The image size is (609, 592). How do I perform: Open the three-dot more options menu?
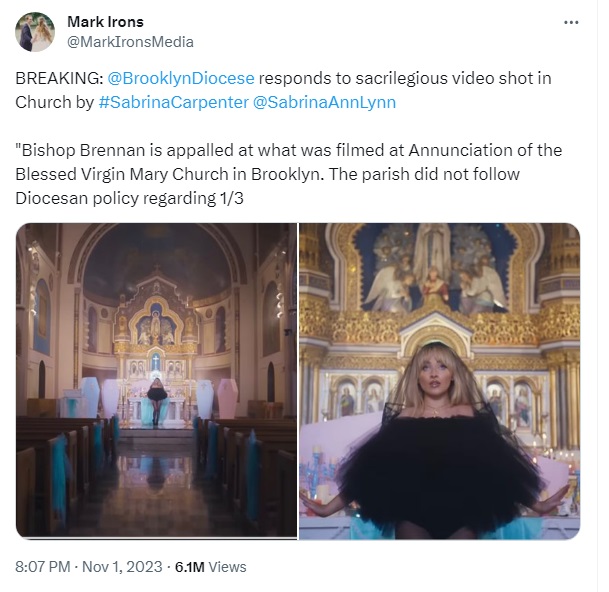pyautogui.click(x=571, y=23)
